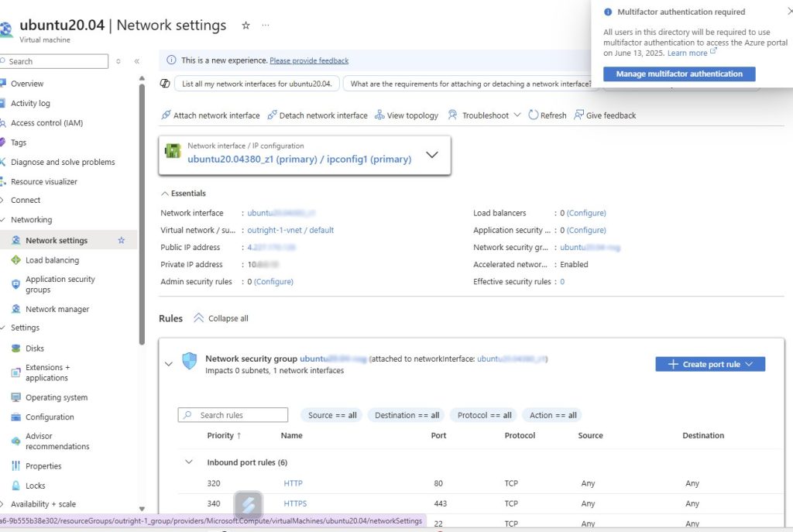Click Give feedback in the toolbar

pyautogui.click(x=605, y=115)
